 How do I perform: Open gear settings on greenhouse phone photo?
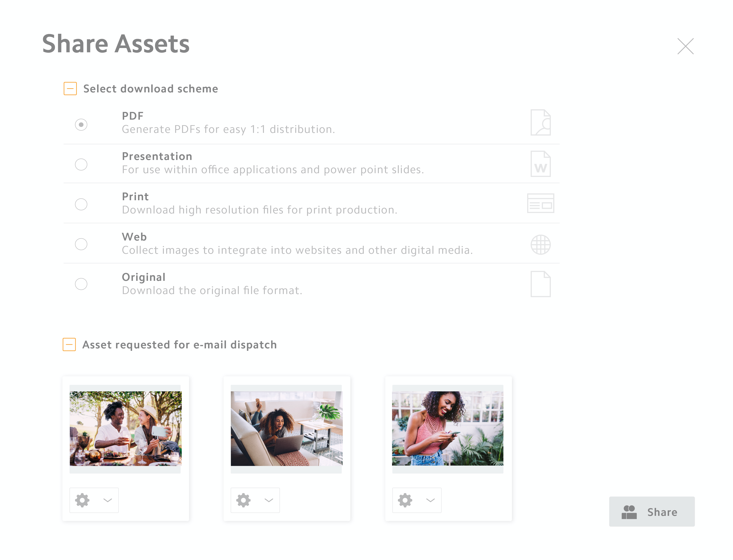(405, 500)
